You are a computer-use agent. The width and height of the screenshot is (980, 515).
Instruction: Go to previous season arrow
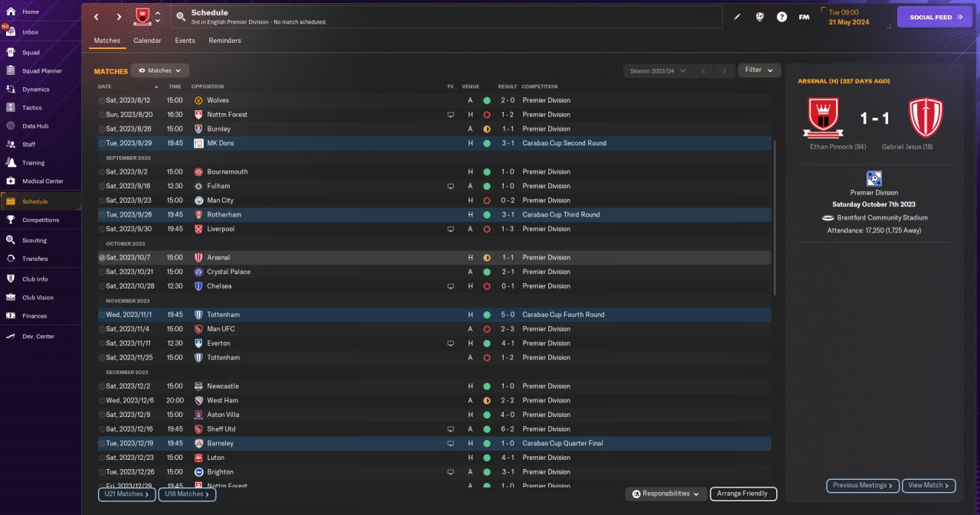click(703, 70)
